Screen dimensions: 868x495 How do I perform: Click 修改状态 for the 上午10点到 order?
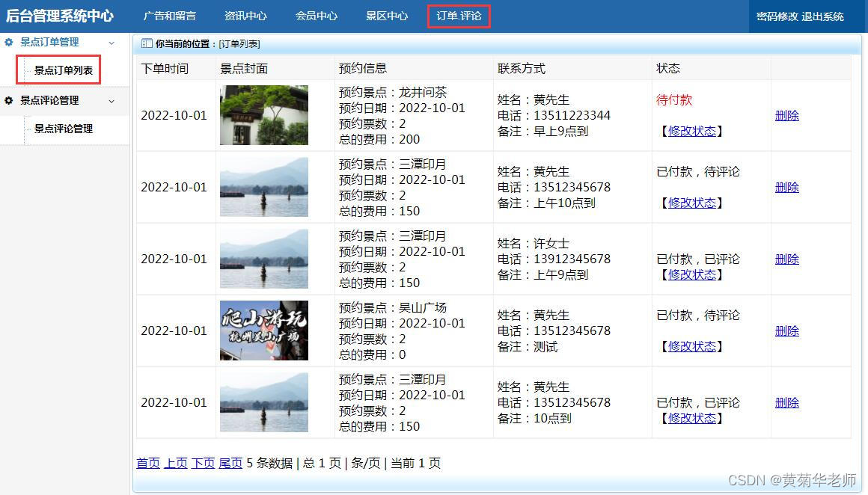tap(692, 203)
